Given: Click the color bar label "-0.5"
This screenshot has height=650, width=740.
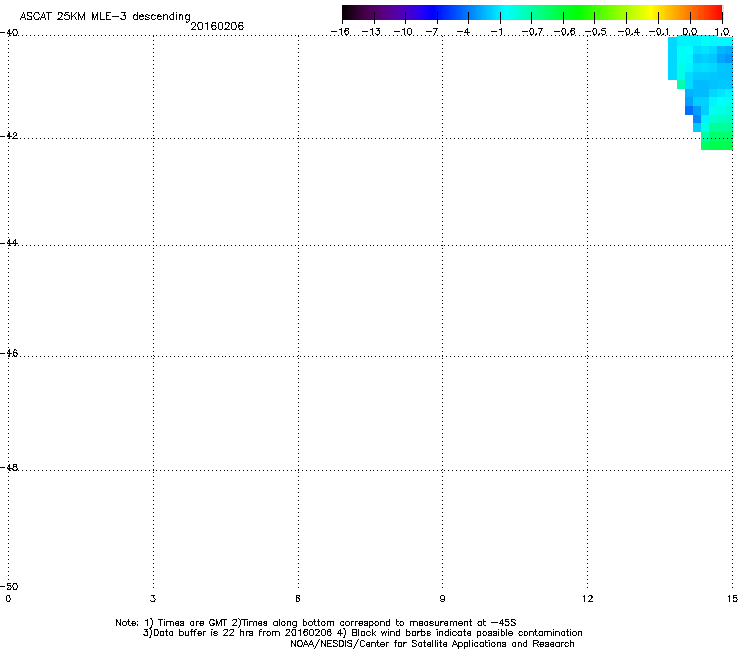Looking at the screenshot, I should (596, 32).
